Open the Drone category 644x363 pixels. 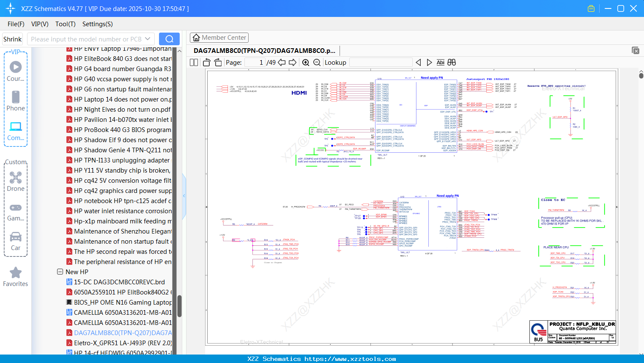point(16,181)
